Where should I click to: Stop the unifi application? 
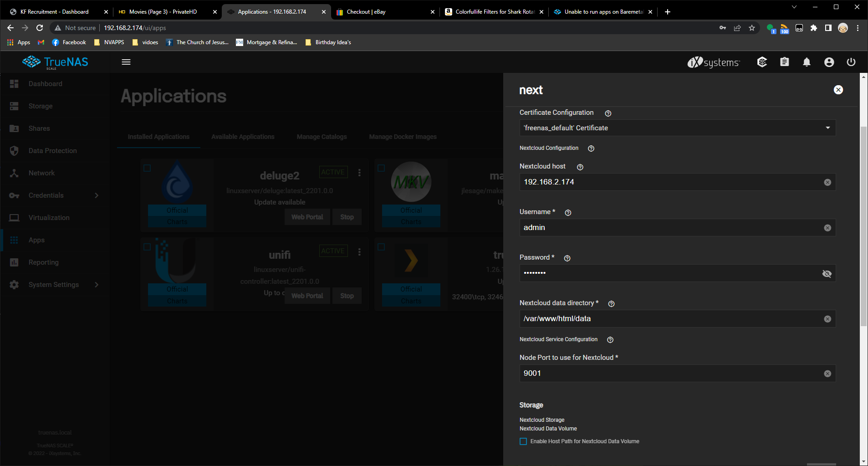pyautogui.click(x=347, y=296)
